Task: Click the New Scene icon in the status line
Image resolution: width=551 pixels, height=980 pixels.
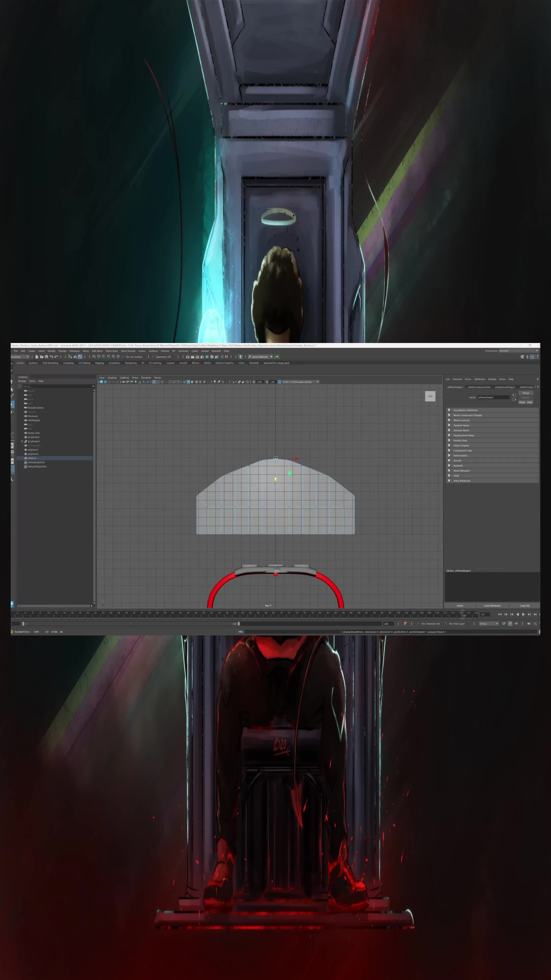Action: (x=37, y=357)
